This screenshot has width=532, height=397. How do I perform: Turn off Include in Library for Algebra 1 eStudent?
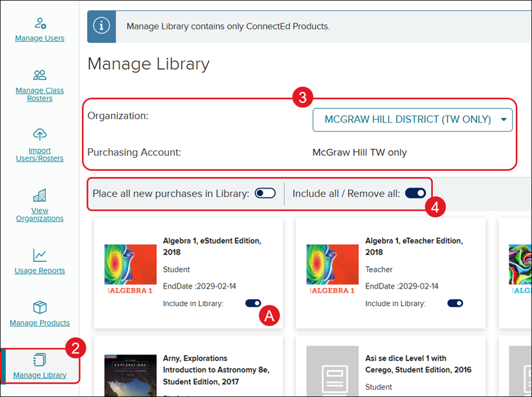tap(253, 303)
